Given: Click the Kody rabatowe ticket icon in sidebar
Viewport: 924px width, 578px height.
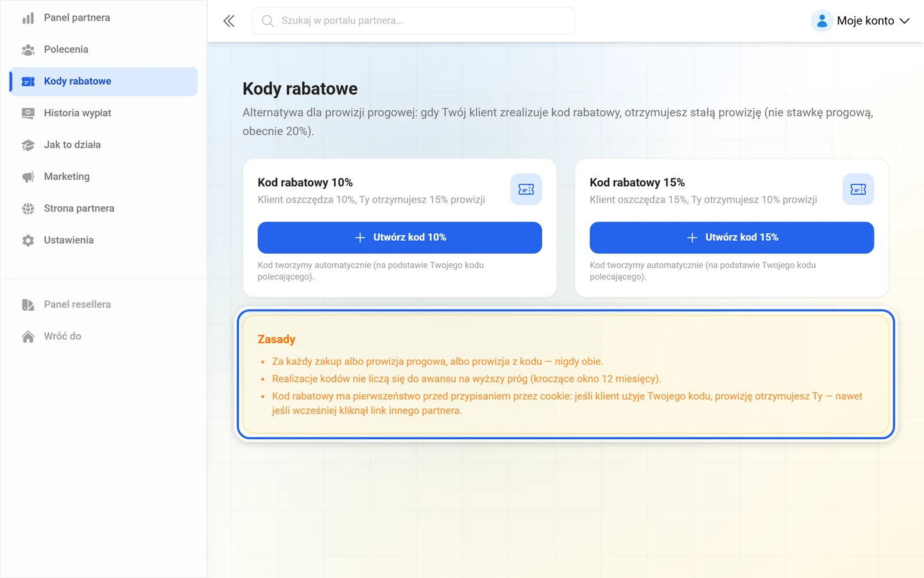Looking at the screenshot, I should click(28, 82).
